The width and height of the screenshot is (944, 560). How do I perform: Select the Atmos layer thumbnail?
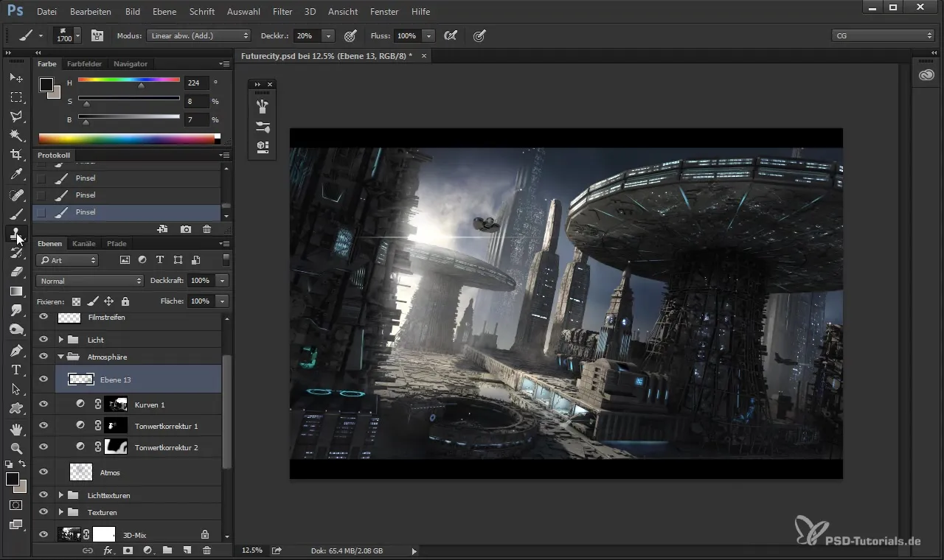tap(81, 472)
